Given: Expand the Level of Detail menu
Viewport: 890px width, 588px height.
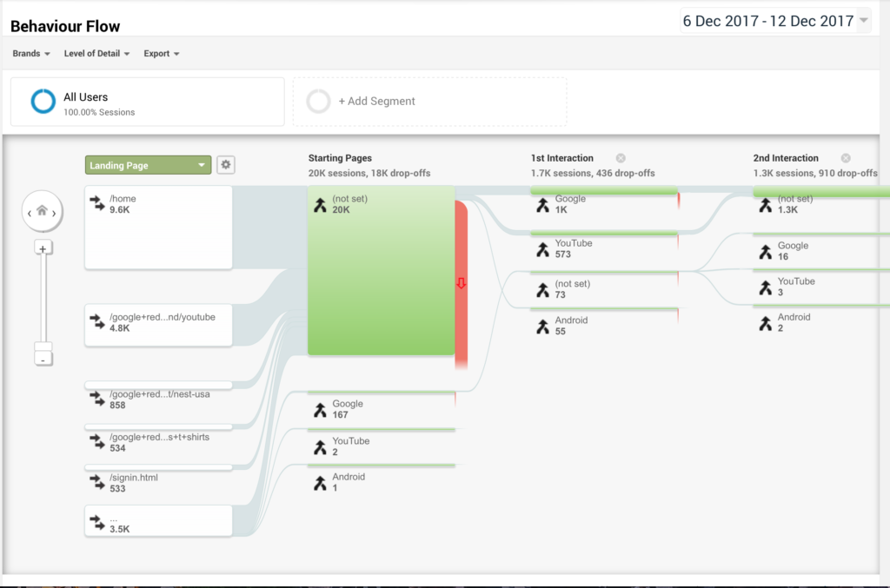Looking at the screenshot, I should (96, 54).
